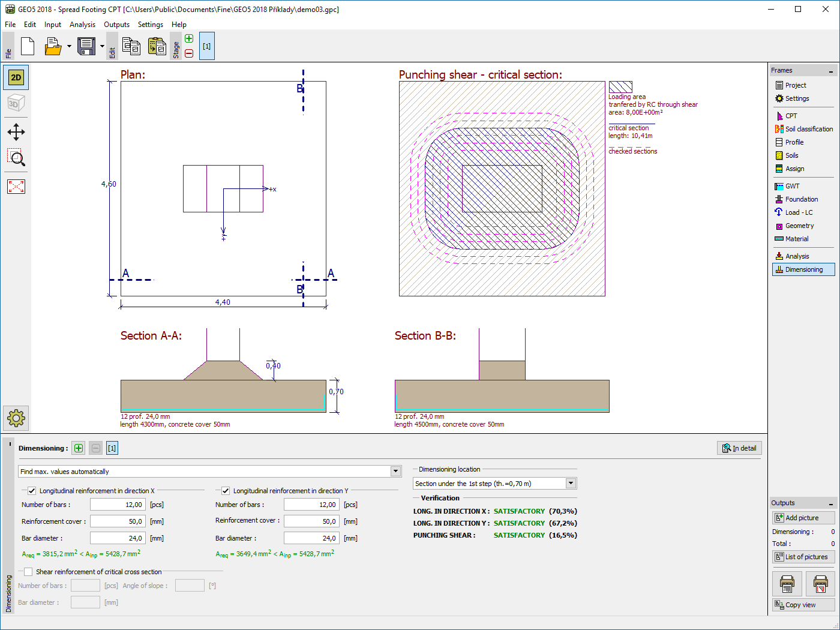Open the dropdown arrow beside Open file
The height and width of the screenshot is (630, 840).
coord(69,46)
